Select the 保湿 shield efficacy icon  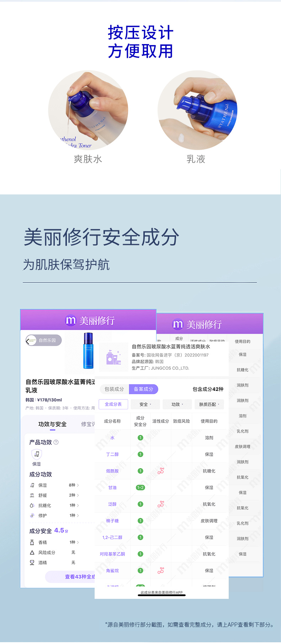(x=37, y=454)
